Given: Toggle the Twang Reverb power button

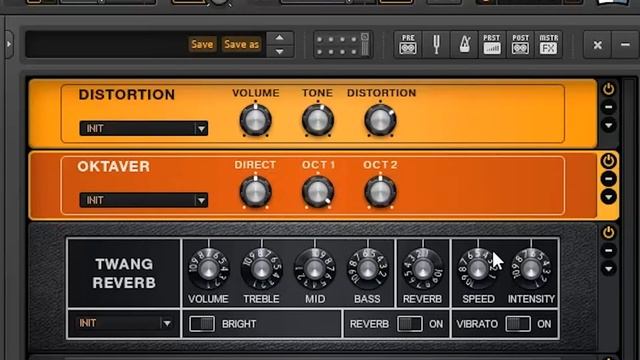Looking at the screenshot, I should [609, 233].
